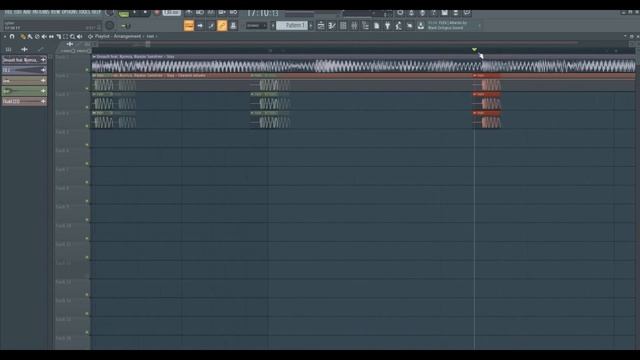640x360 pixels.
Task: Click the orange typing keyboard icon
Action: [x=189, y=26]
